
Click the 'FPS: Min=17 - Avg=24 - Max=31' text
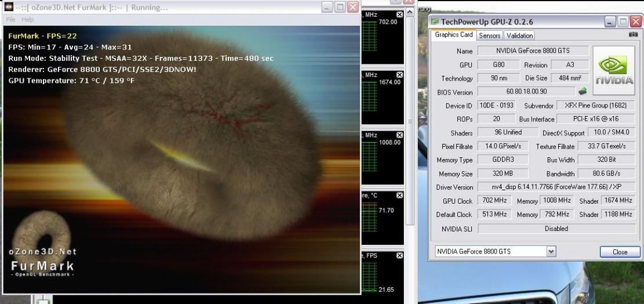click(x=70, y=47)
